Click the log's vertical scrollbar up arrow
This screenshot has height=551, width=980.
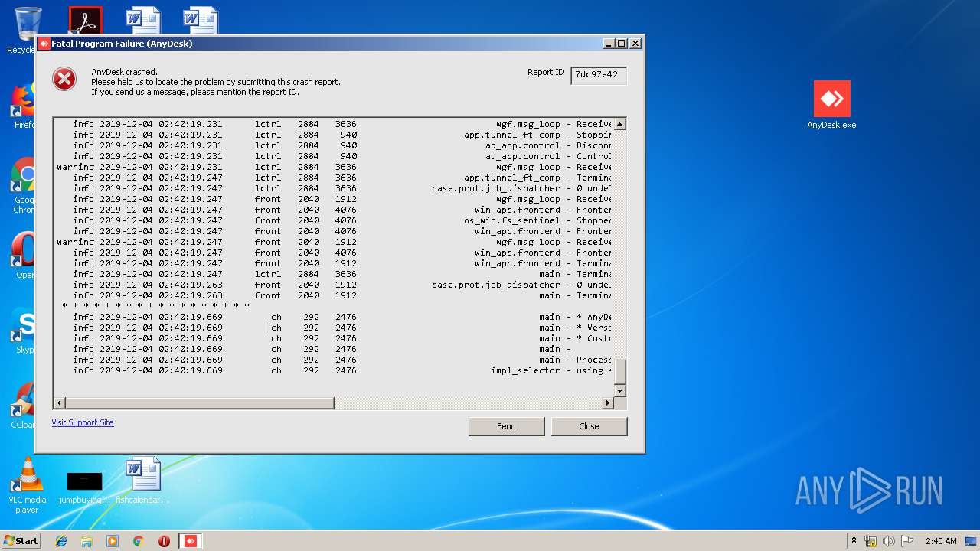pyautogui.click(x=620, y=124)
